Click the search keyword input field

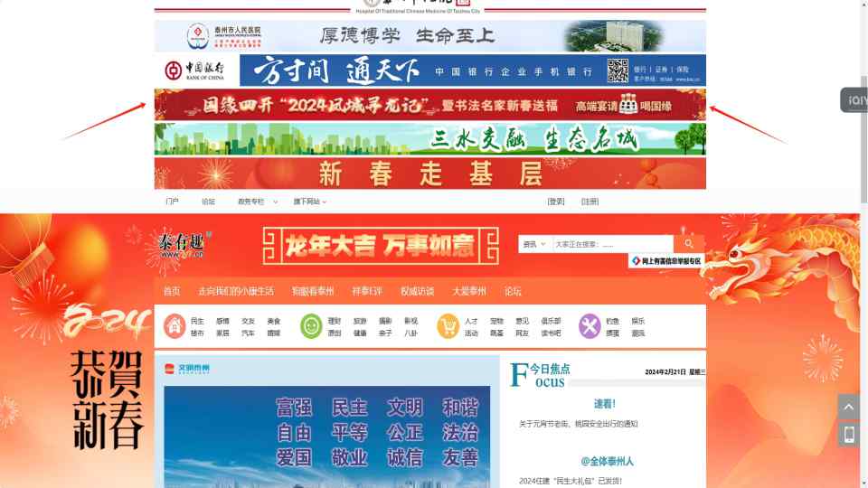[x=613, y=244]
